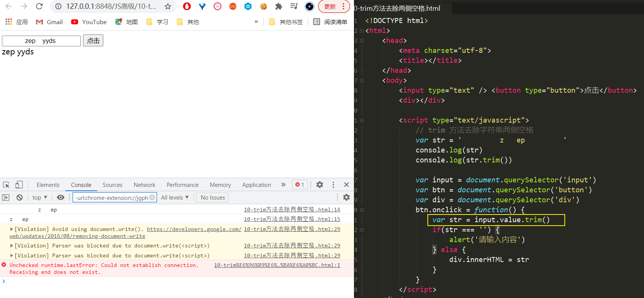
Task: Open the developers.google.com link
Action: click(x=194, y=229)
